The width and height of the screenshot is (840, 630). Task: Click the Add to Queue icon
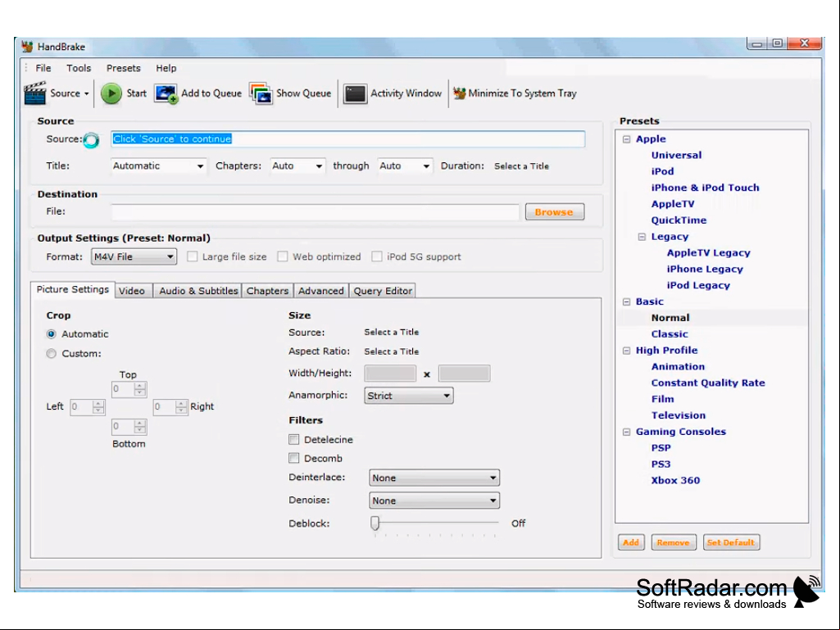coord(166,93)
